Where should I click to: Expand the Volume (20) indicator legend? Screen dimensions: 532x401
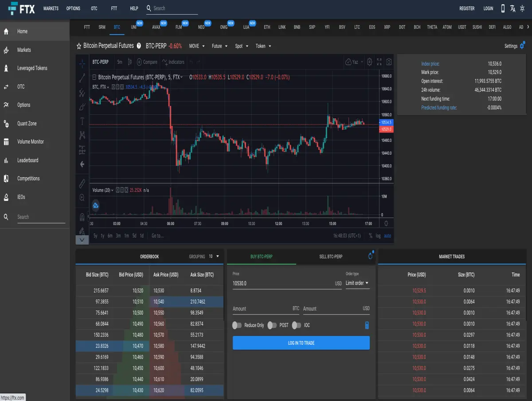tap(112, 190)
